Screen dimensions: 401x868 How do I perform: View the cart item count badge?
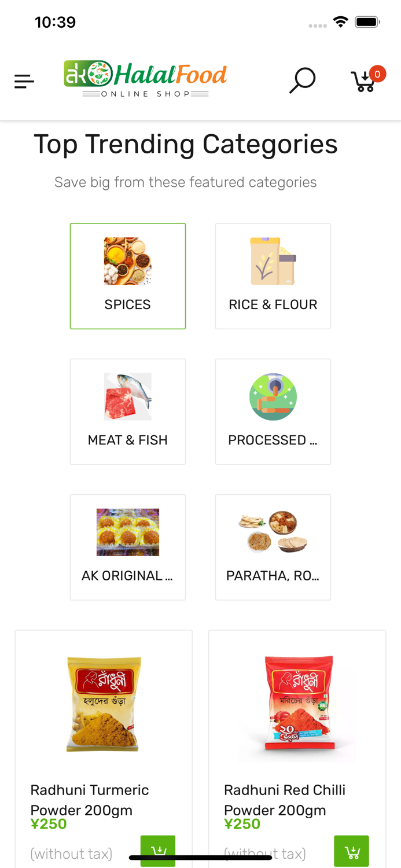point(377,74)
